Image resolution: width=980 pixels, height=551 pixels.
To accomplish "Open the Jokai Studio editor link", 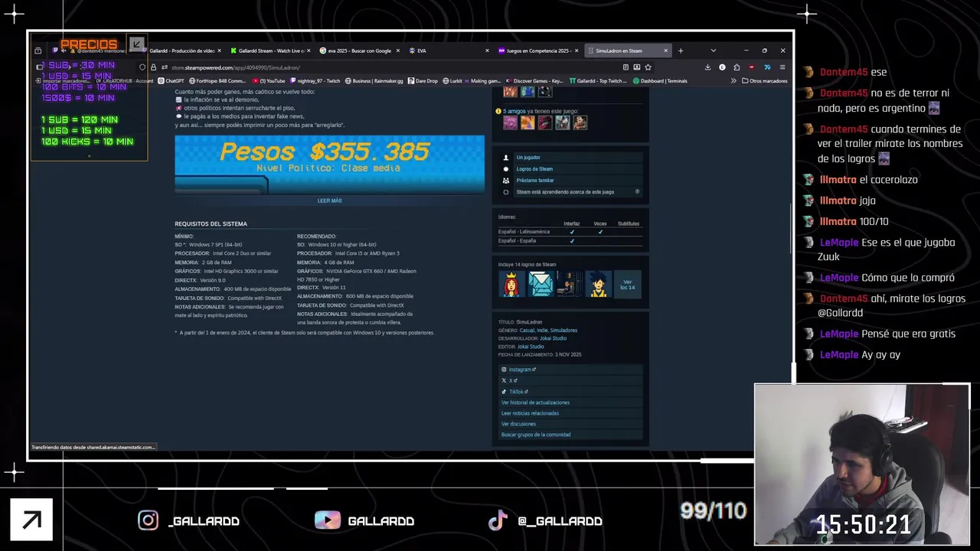I will tap(531, 347).
